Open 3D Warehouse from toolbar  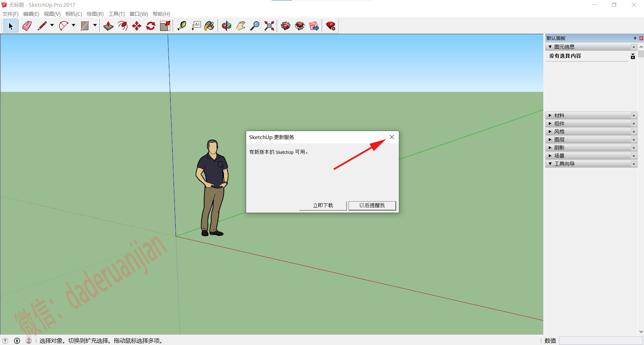pos(286,26)
